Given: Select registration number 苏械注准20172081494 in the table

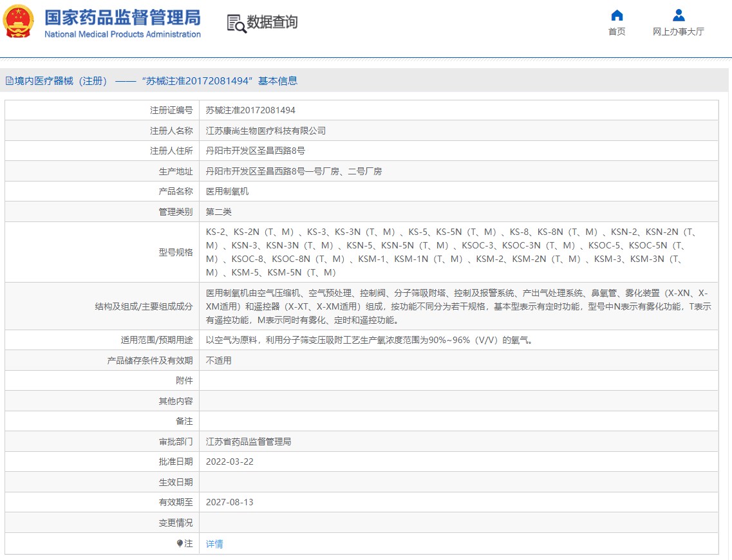Looking at the screenshot, I should point(250,110).
